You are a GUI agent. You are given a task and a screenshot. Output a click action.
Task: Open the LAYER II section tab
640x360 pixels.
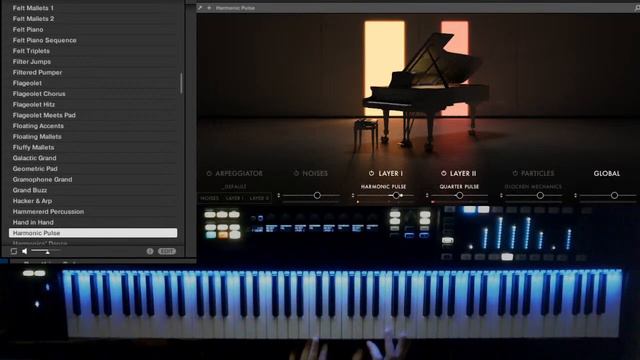[x=463, y=173]
